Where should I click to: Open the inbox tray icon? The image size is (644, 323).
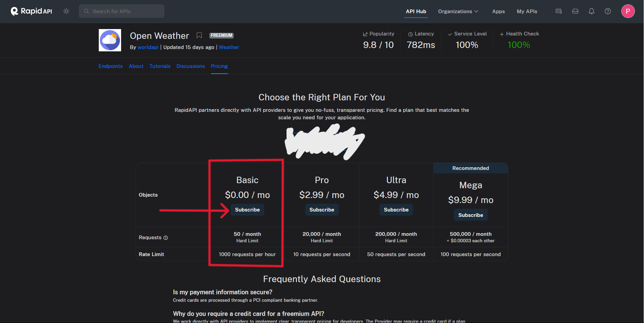(575, 11)
